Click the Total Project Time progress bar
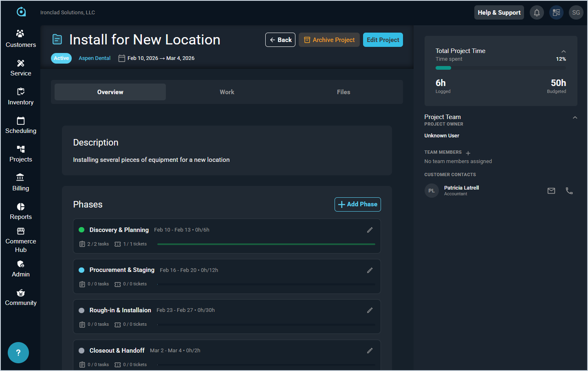Viewport: 588px width, 371px height. (500, 68)
